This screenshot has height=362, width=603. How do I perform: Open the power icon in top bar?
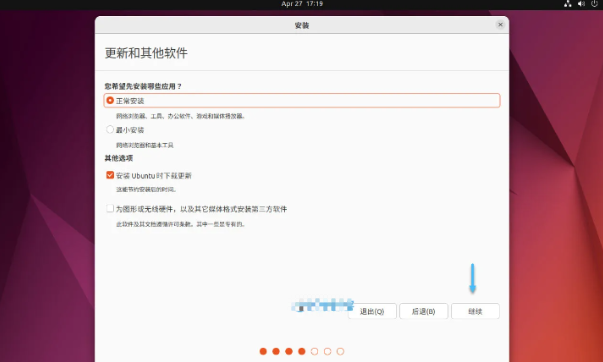point(595,4)
